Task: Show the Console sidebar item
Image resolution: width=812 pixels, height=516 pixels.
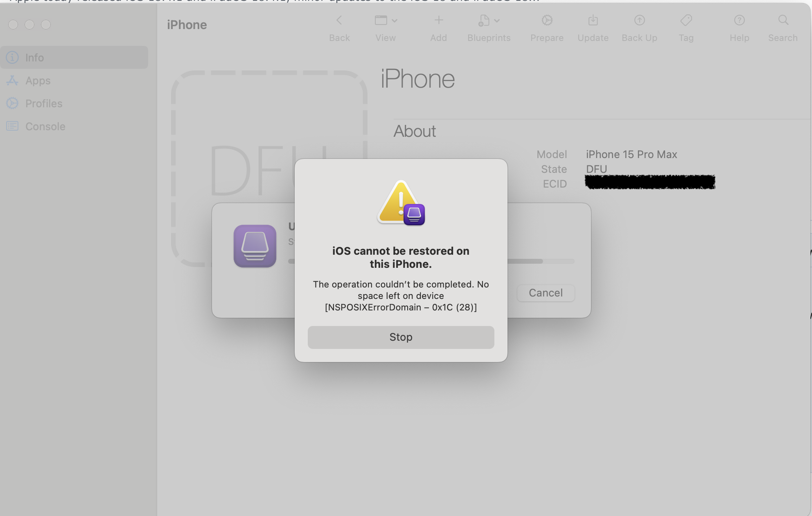Action: tap(45, 127)
